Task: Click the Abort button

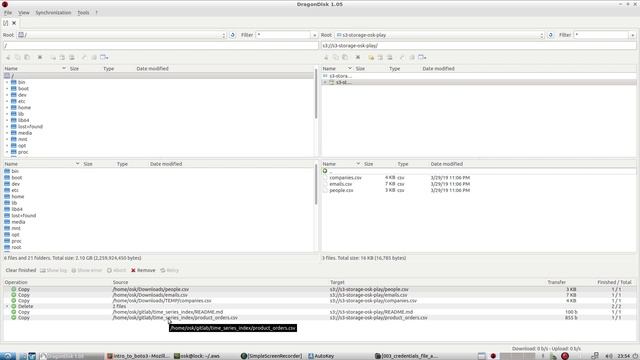Action: click(x=117, y=270)
